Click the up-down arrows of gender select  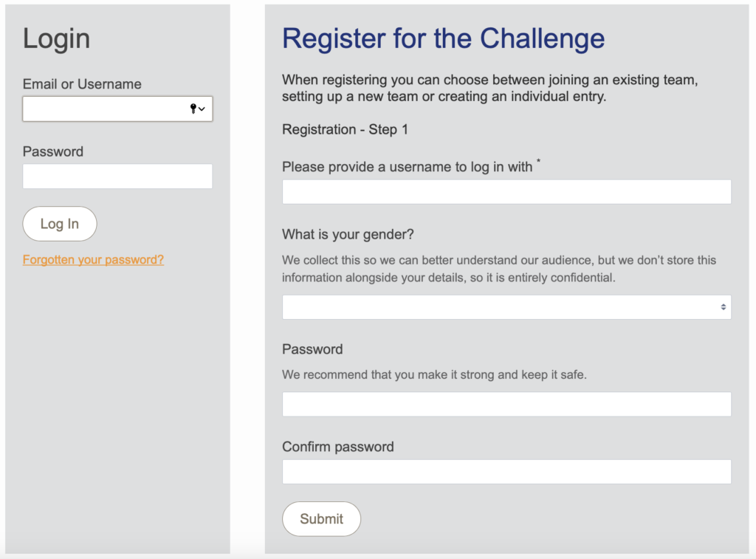pyautogui.click(x=724, y=307)
